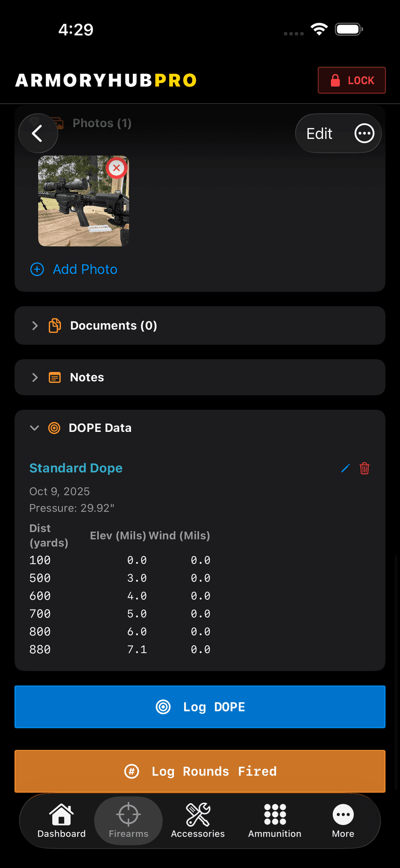The height and width of the screenshot is (868, 400).
Task: Tap the red LOCK button
Action: 352,80
